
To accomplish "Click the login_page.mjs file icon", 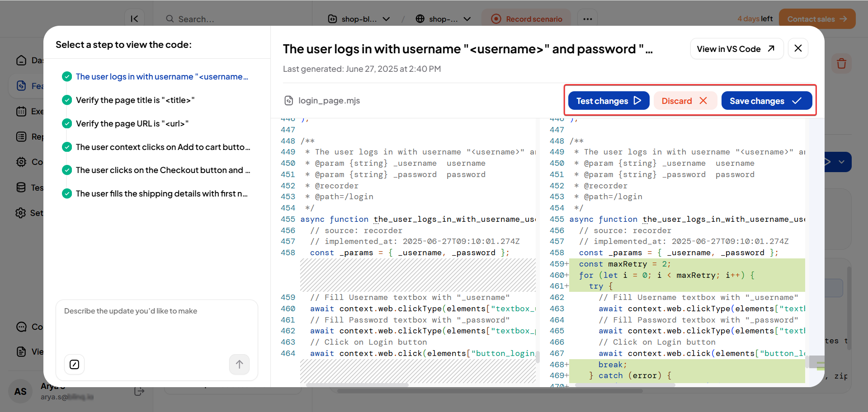I will point(288,101).
